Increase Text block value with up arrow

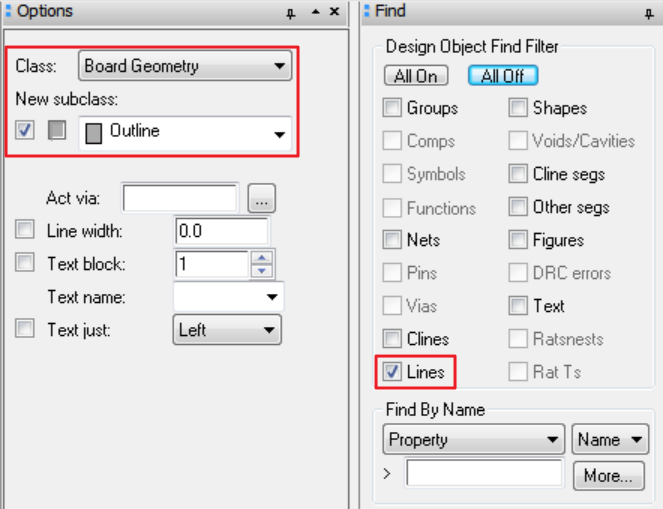[x=262, y=257]
